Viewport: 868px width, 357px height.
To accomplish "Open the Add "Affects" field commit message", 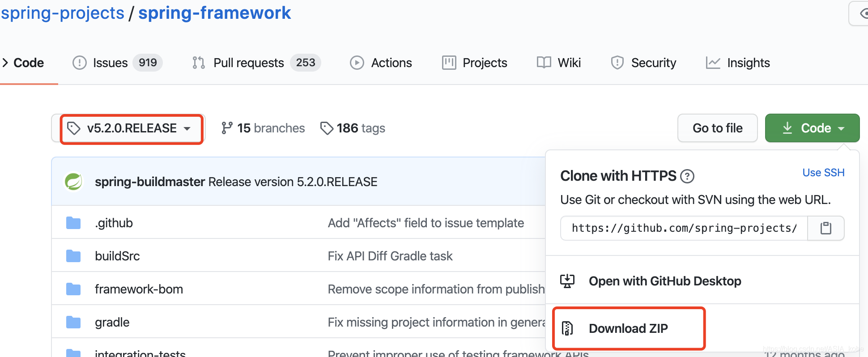I will pos(426,223).
